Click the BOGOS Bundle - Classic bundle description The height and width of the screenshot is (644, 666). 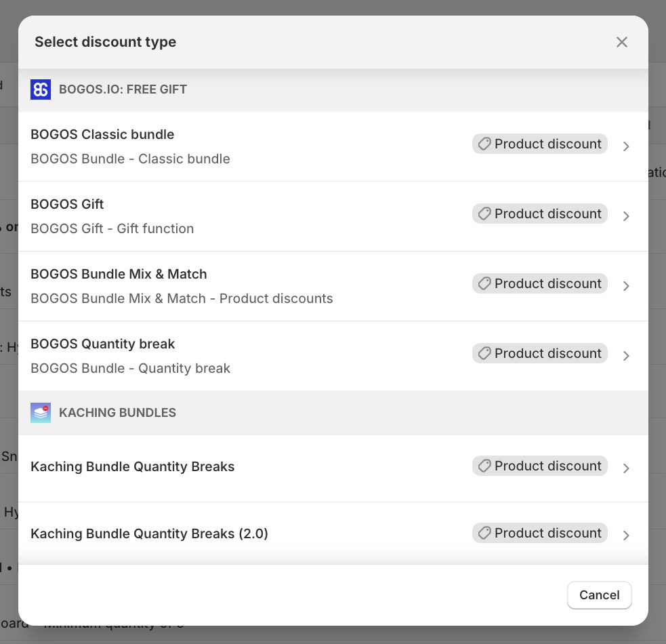pos(130,159)
